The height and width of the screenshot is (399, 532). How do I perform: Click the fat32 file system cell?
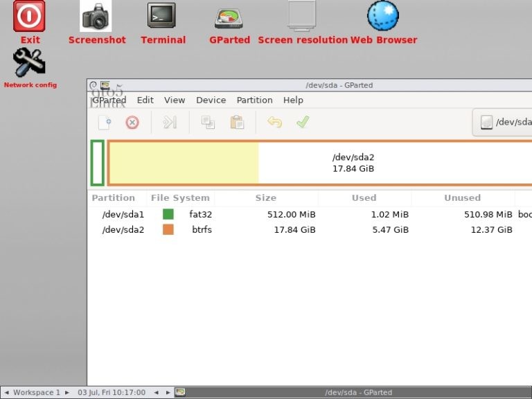point(200,215)
